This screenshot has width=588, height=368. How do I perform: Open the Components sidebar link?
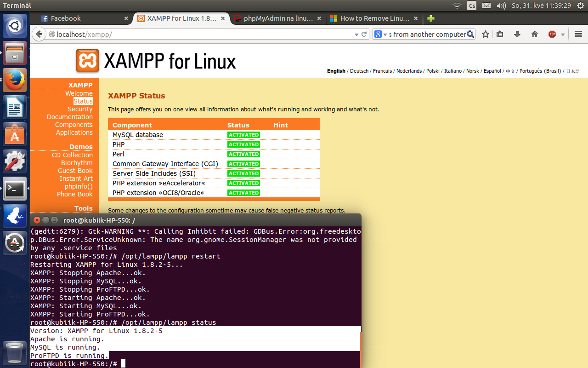[x=74, y=125]
